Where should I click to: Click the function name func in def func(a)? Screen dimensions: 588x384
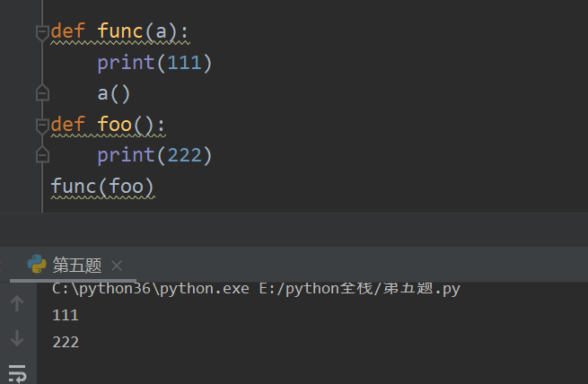pos(120,32)
